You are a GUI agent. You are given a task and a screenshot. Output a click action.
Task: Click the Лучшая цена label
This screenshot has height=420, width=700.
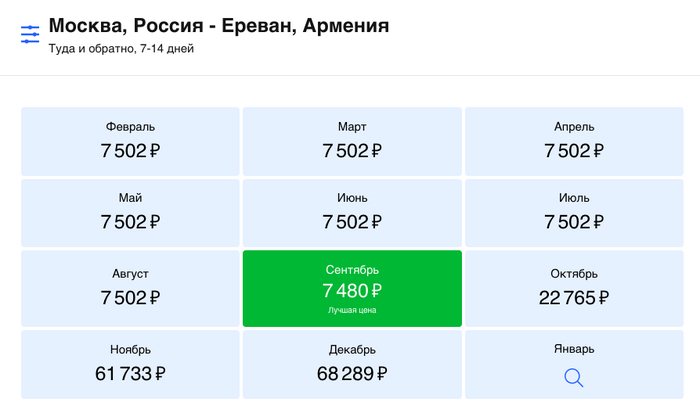tap(352, 310)
